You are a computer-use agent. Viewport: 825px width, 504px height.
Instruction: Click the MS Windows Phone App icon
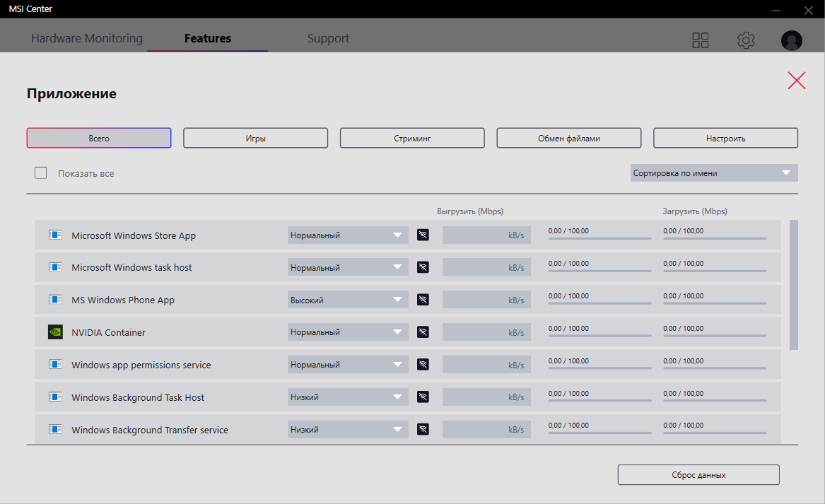click(55, 299)
